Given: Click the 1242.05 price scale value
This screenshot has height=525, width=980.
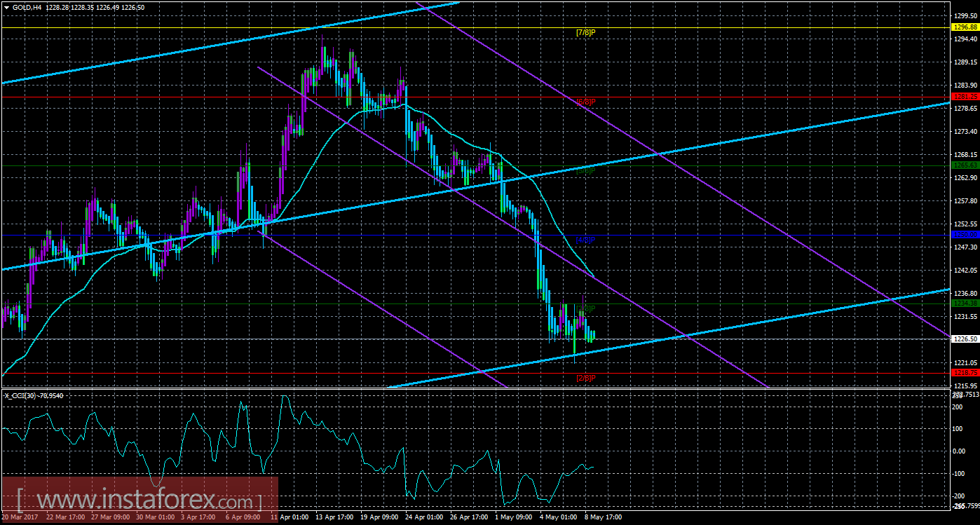Looking at the screenshot, I should pos(965,271).
